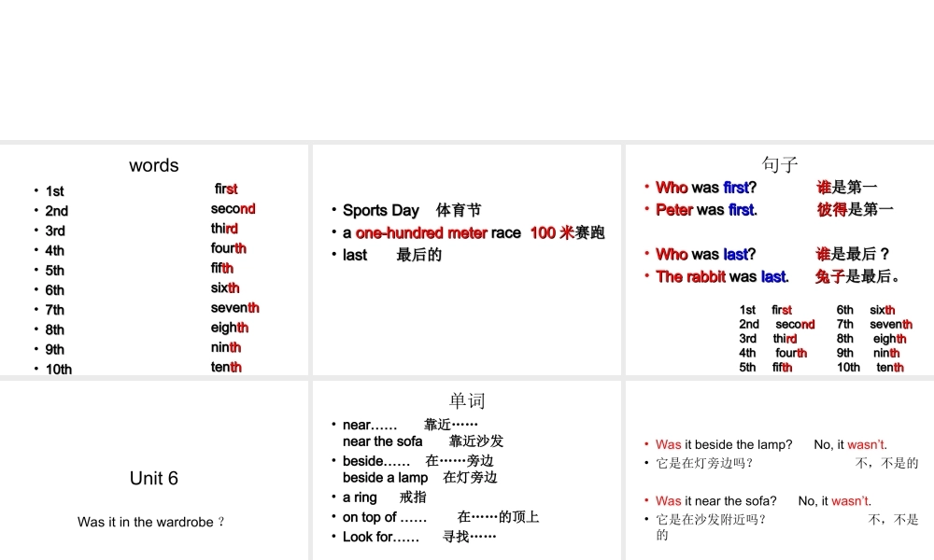
Task: Click '5th fifth' in the 句子 slide table
Action: [766, 367]
